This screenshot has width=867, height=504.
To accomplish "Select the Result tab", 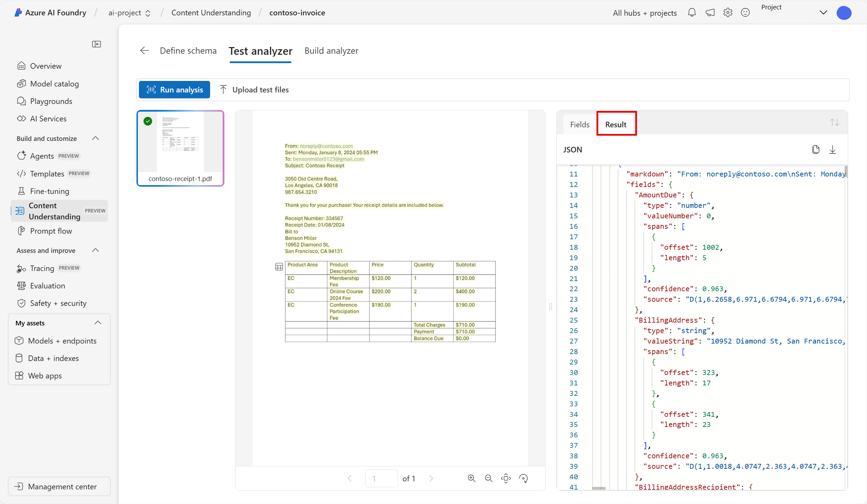I will click(x=616, y=125).
